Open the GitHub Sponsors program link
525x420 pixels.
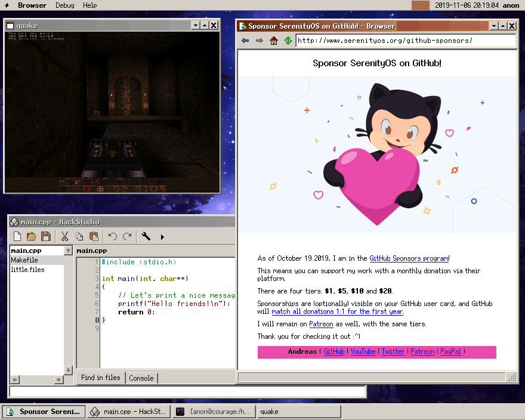click(408, 258)
